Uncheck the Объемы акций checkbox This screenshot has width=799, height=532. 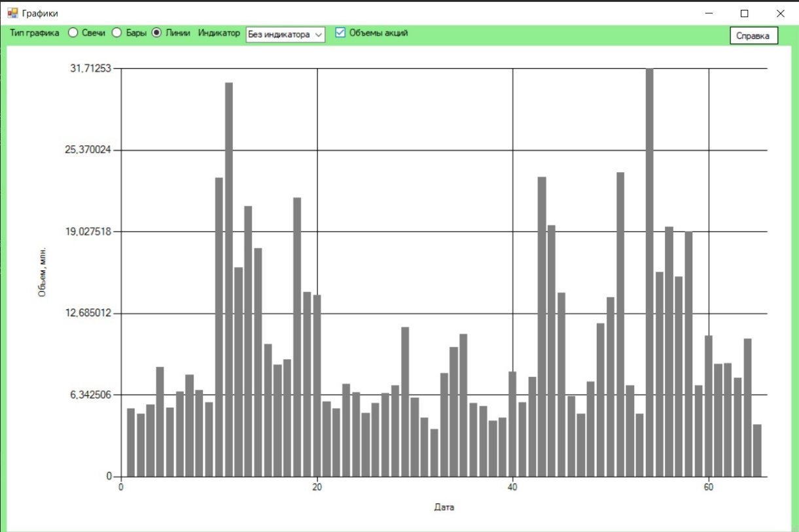340,33
